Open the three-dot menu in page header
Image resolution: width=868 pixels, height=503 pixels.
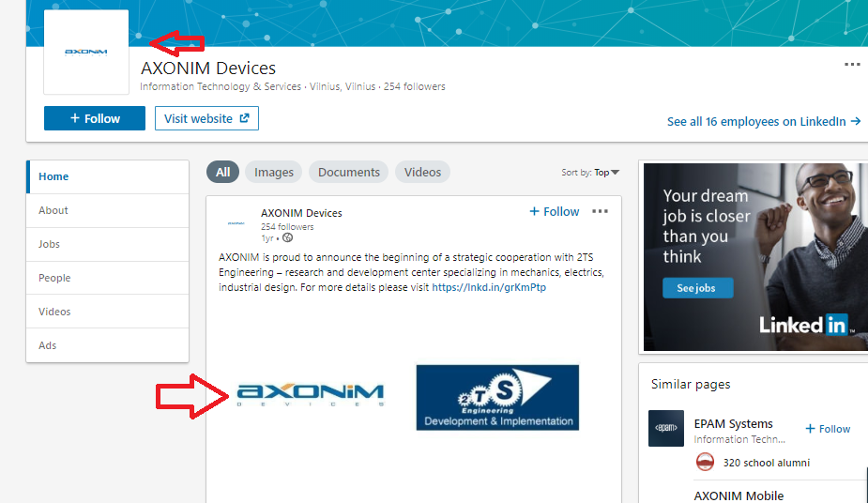[852, 65]
